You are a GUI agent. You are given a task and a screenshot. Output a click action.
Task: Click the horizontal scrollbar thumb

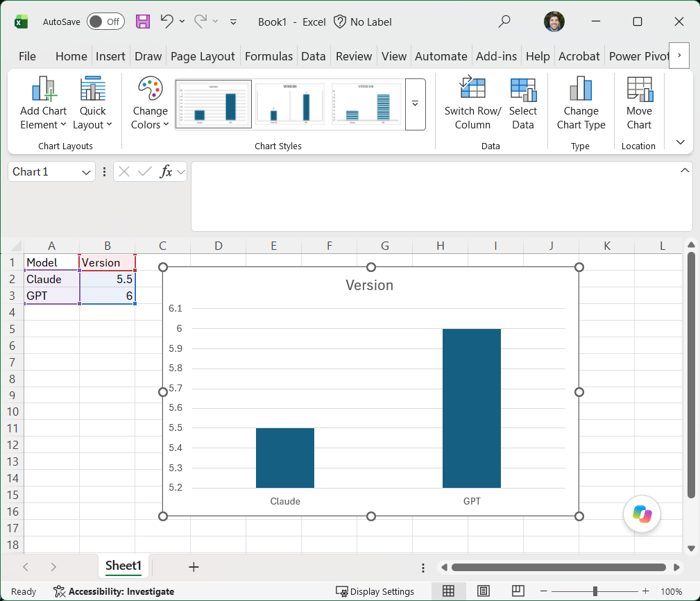tap(558, 568)
